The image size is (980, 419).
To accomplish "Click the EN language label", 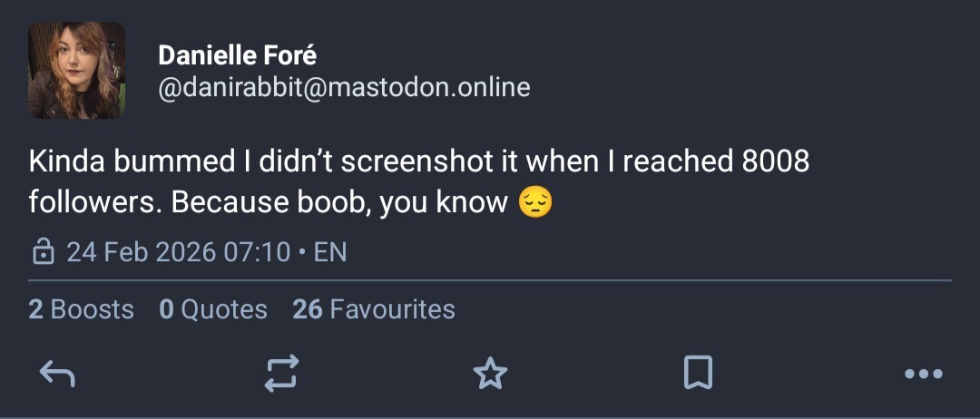I will tap(330, 252).
